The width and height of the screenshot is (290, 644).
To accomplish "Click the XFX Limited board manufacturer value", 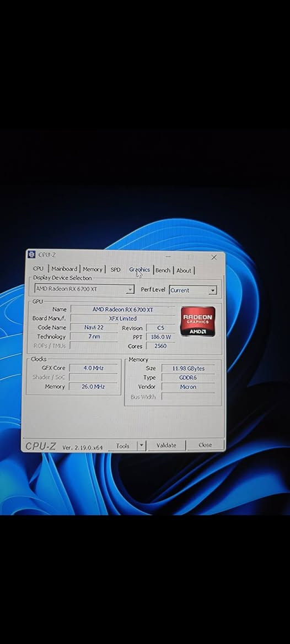I will click(x=123, y=318).
